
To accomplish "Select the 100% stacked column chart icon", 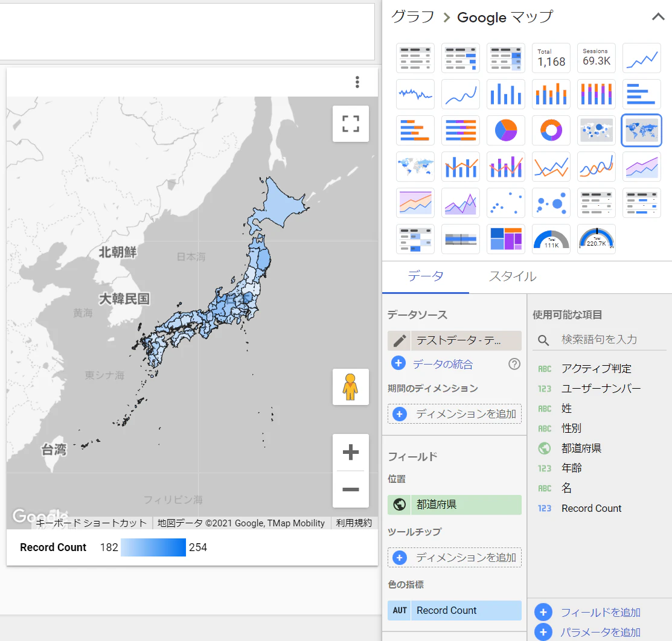I will [596, 94].
